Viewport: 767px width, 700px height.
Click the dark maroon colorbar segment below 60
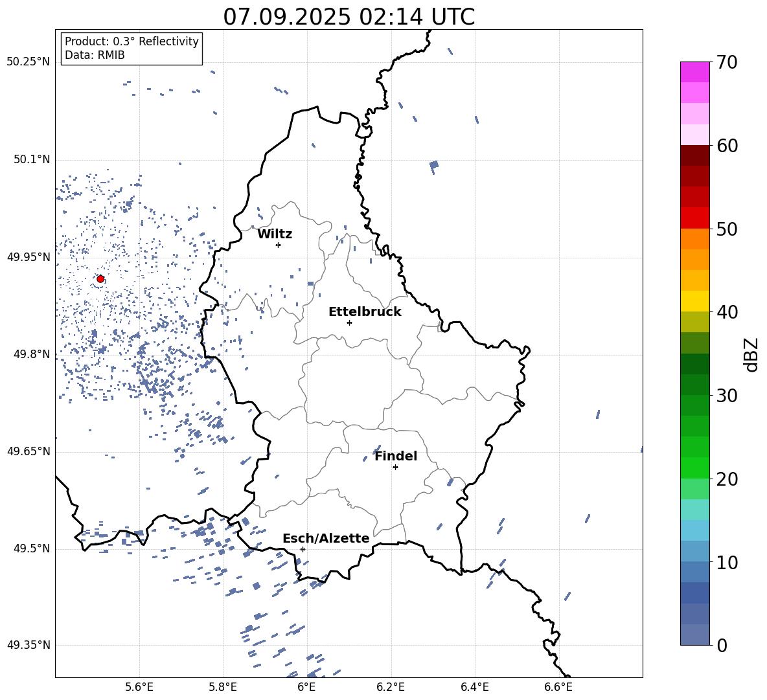[695, 155]
